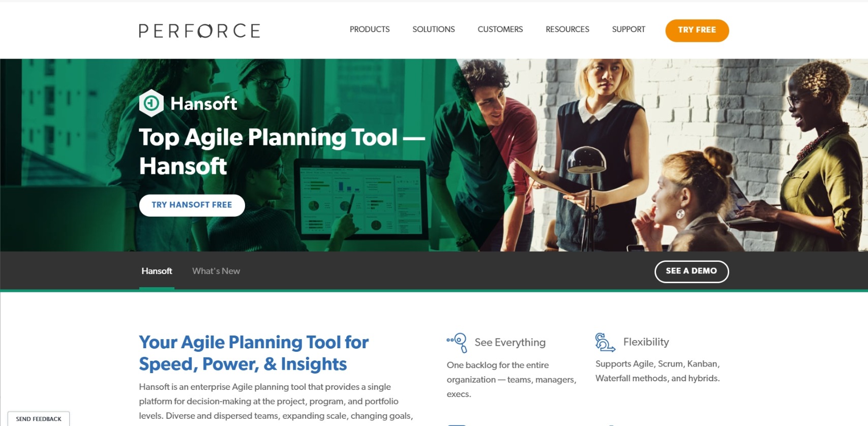
Task: Click the Try Hansoft Free button
Action: 192,205
